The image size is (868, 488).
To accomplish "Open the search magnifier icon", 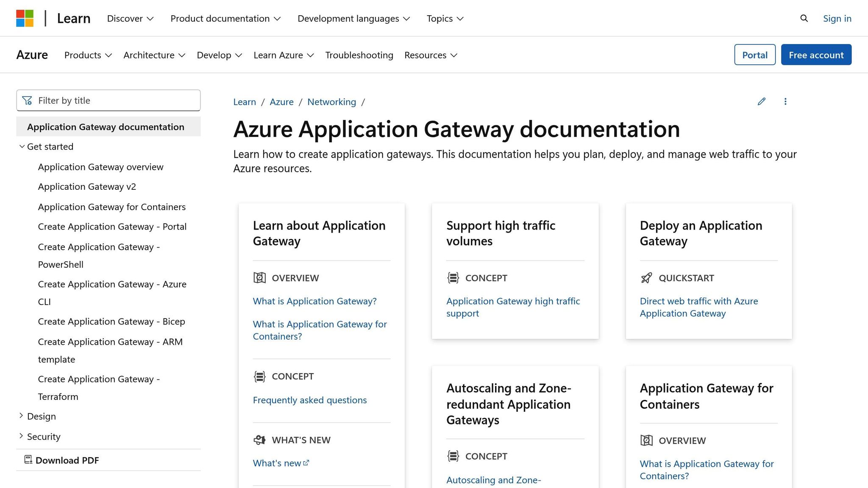I will 804,18.
